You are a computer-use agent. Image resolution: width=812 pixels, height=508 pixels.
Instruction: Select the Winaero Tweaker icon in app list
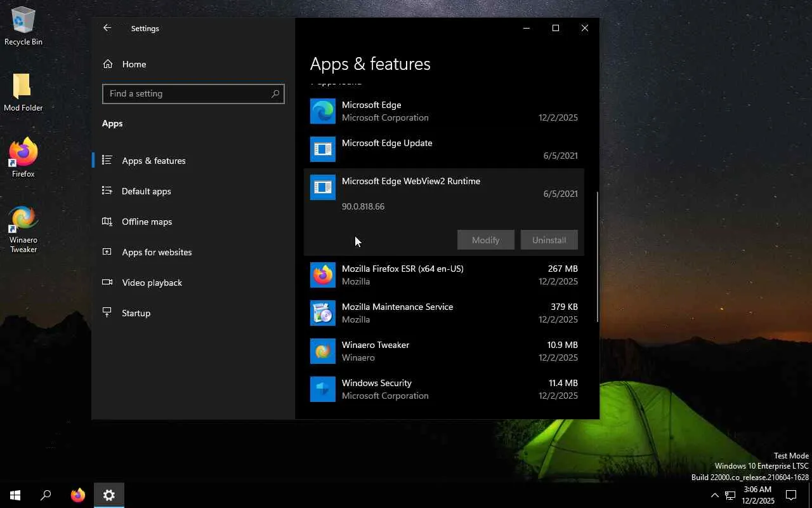(322, 351)
